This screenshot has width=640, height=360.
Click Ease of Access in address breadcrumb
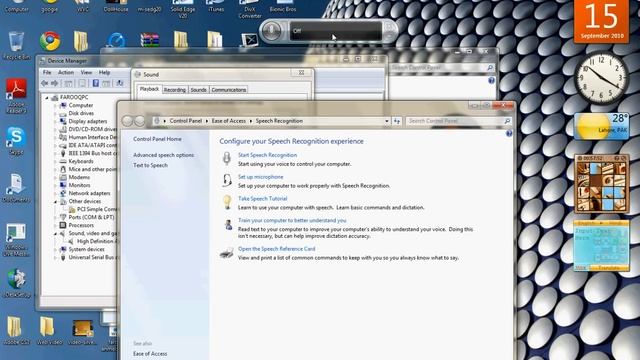pyautogui.click(x=229, y=121)
